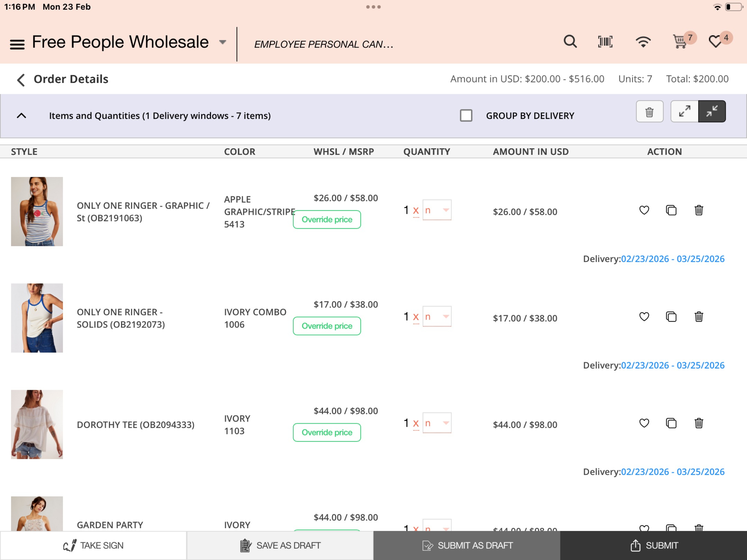Open size dropdown for Apple Graphic/Stripe ringer
This screenshot has width=747, height=560.
(437, 210)
